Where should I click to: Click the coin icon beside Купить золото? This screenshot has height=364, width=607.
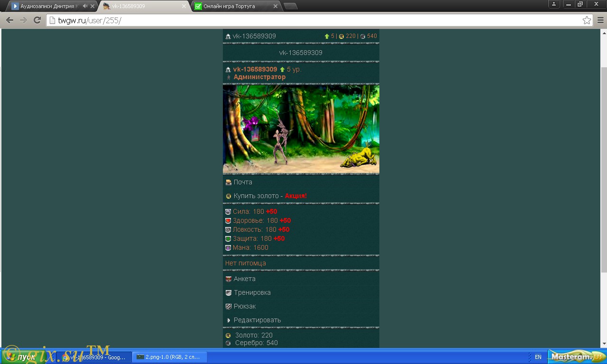pyautogui.click(x=229, y=196)
